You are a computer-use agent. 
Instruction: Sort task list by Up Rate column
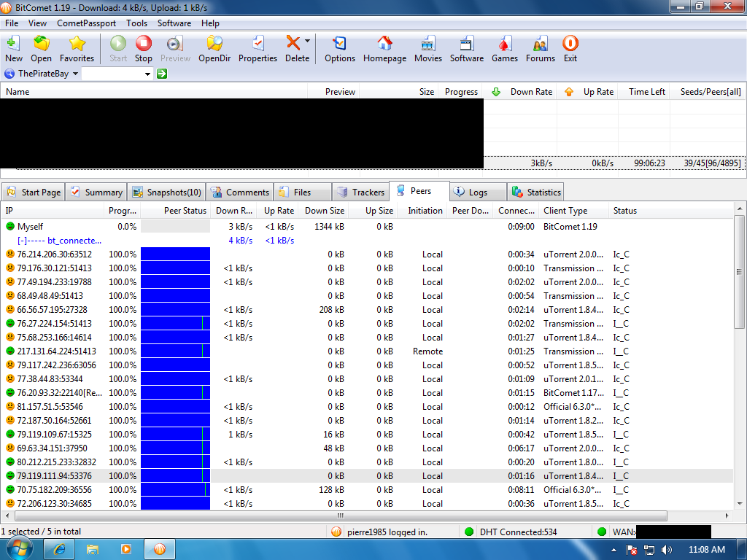tap(588, 91)
